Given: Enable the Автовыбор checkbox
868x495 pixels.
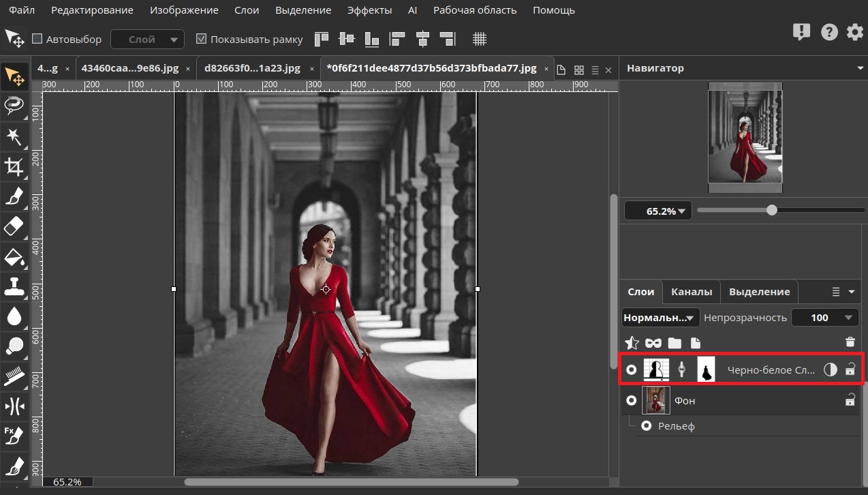Looking at the screenshot, I should point(37,39).
